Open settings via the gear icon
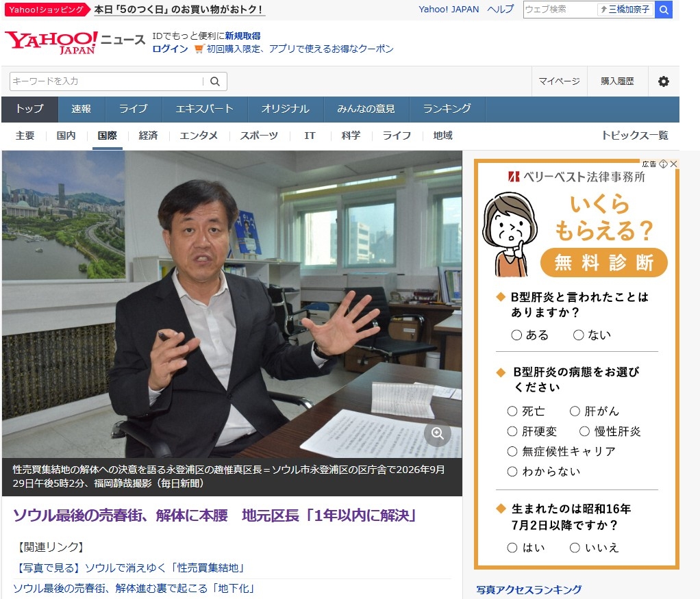Viewport: 700px width, 599px height. click(664, 81)
